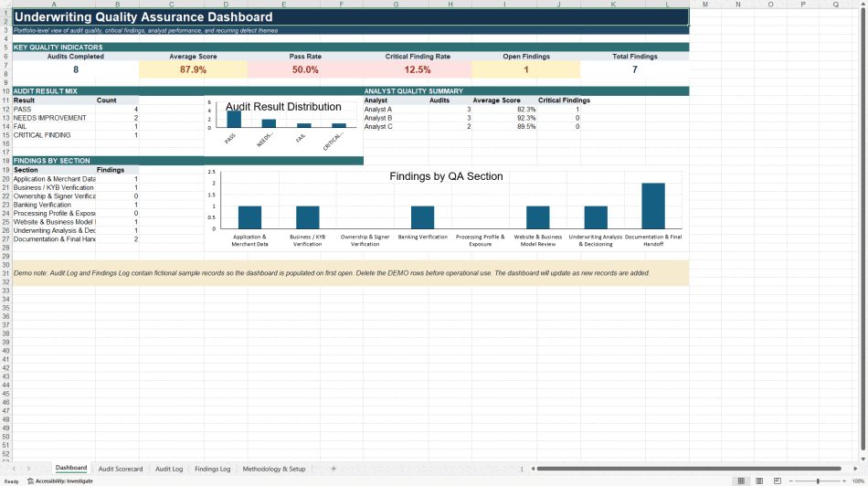This screenshot has width=868, height=486.
Task: Click the zoom in plus icon
Action: [x=844, y=481]
